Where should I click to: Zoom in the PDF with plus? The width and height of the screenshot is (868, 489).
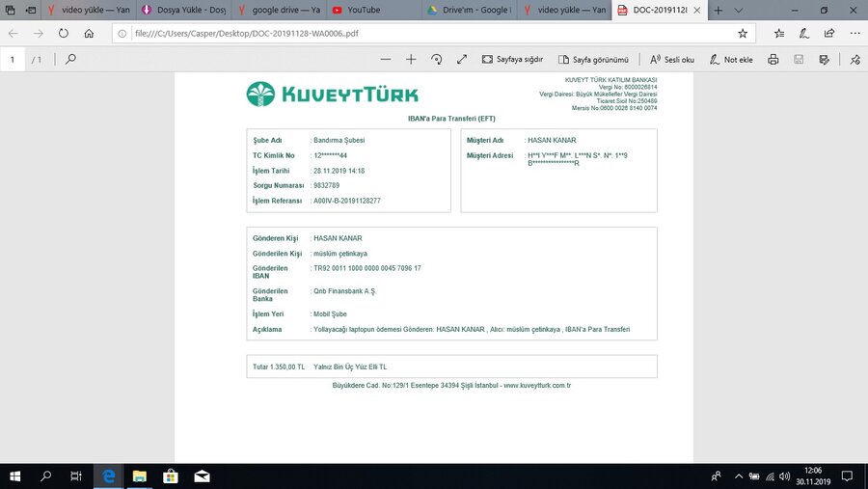pos(411,59)
